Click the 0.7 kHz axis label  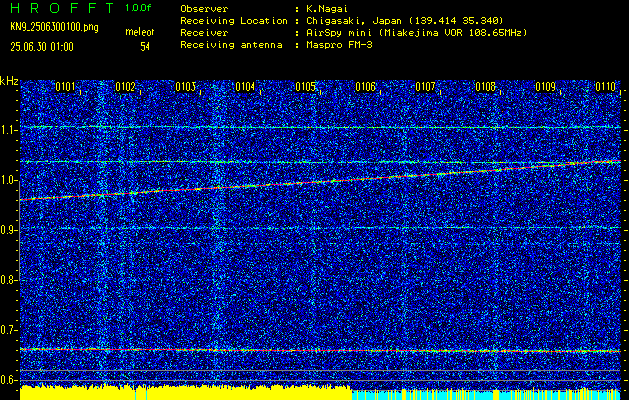(x=8, y=330)
